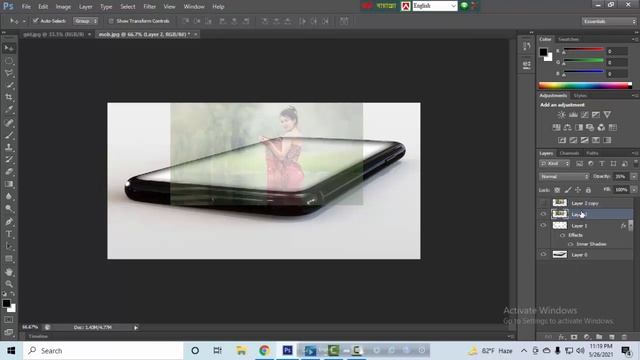Switch to the Channels tab
This screenshot has height=360, width=640.
pyautogui.click(x=569, y=153)
